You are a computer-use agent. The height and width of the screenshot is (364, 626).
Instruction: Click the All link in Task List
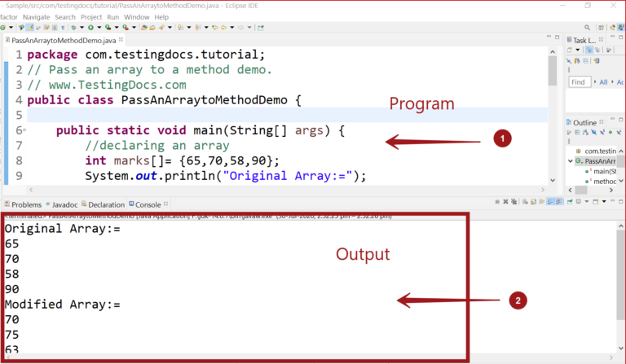click(604, 82)
